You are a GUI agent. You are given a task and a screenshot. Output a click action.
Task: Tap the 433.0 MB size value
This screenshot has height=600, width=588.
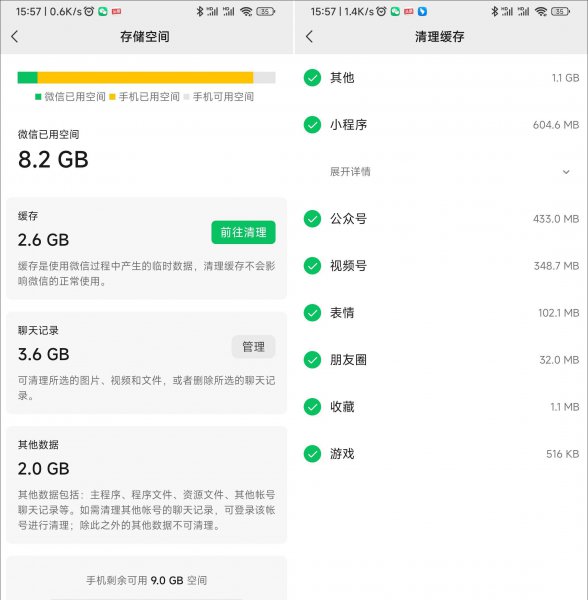click(556, 219)
